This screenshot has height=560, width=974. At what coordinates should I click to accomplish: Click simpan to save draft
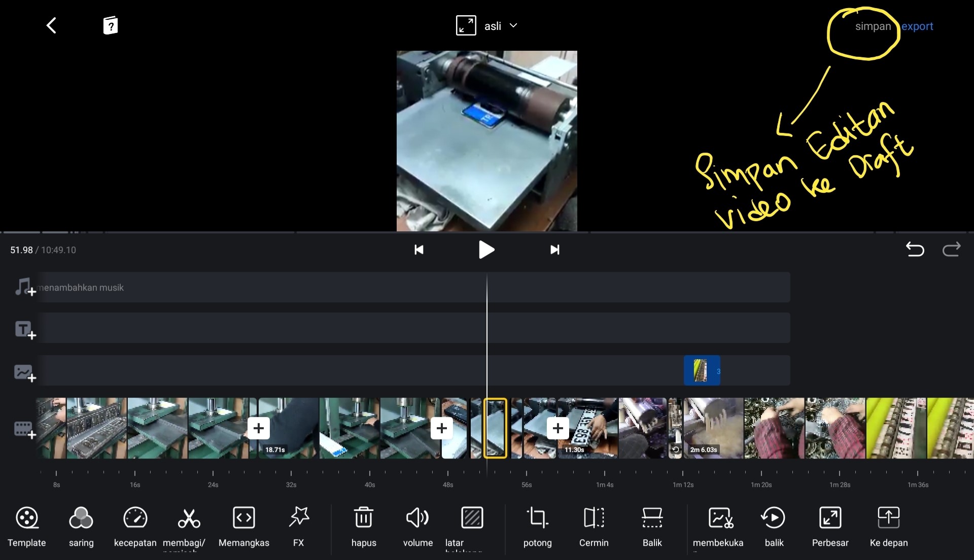873,26
